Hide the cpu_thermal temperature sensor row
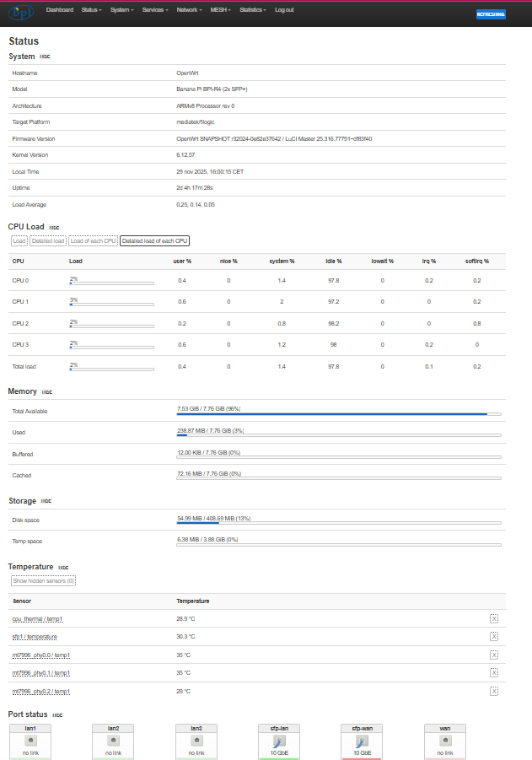The width and height of the screenshot is (532, 760). (494, 618)
